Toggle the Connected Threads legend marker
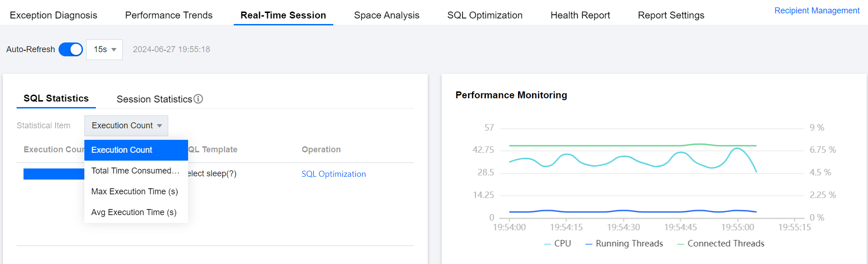 [680, 244]
